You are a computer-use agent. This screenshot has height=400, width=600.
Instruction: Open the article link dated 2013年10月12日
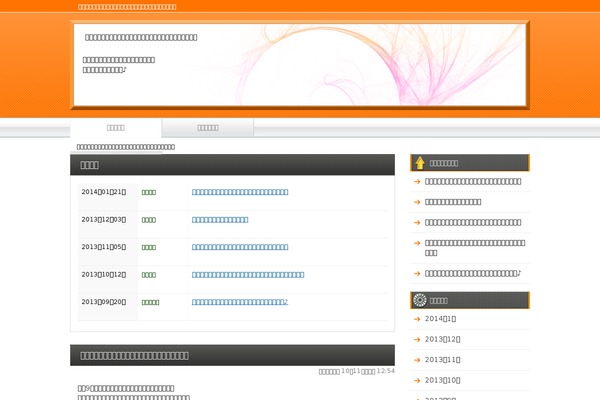pos(248,275)
